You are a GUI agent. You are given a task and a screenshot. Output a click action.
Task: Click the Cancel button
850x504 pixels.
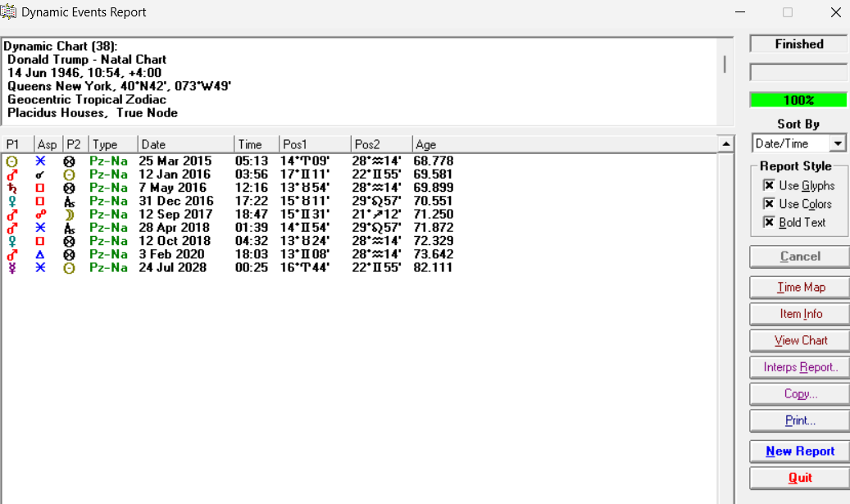tap(799, 257)
